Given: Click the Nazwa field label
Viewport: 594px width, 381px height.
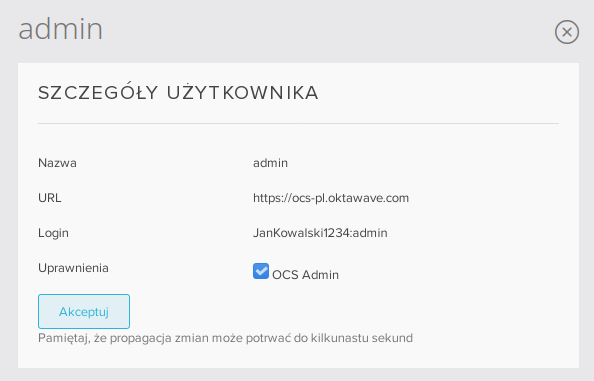Looking at the screenshot, I should [57, 163].
